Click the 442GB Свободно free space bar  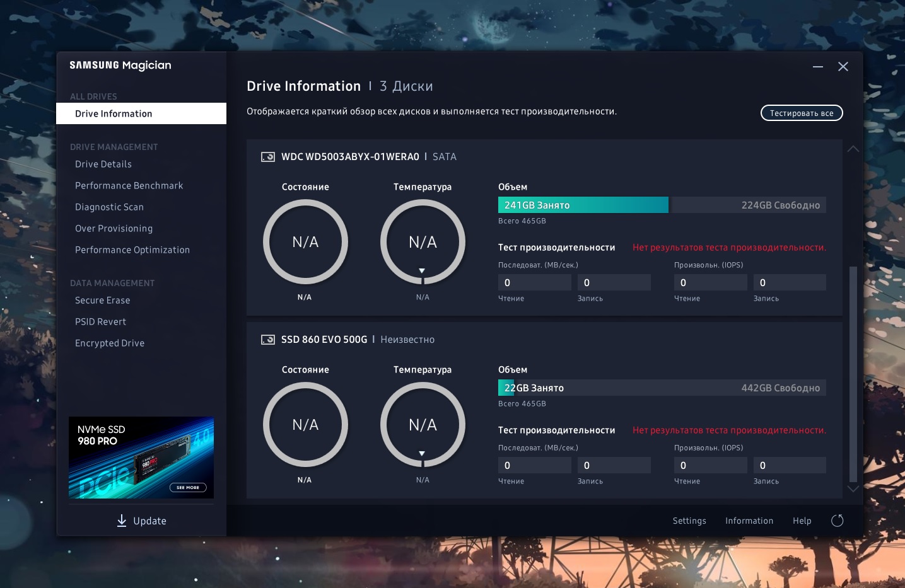click(x=670, y=388)
